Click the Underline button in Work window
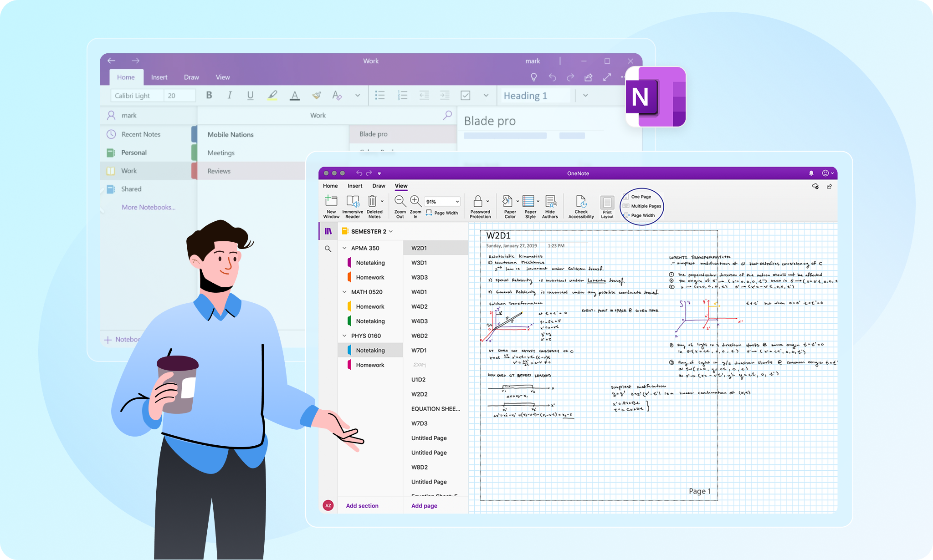 (x=250, y=95)
